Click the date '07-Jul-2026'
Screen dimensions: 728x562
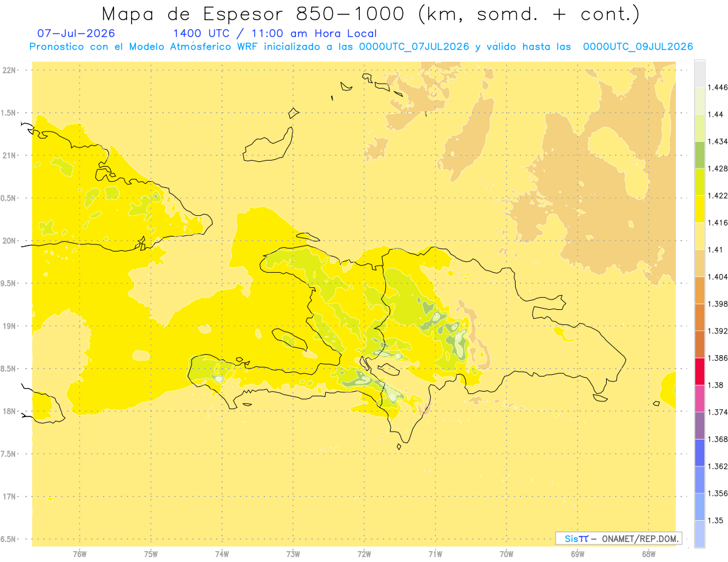pos(76,34)
